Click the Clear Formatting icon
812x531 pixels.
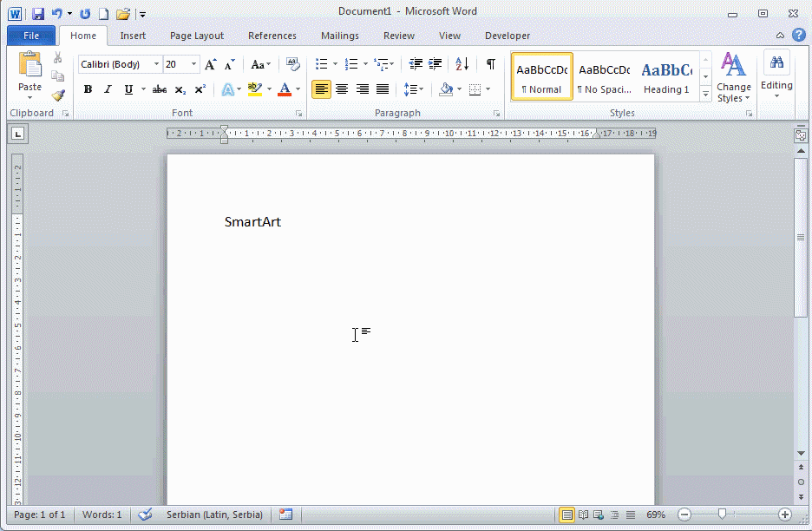292,64
